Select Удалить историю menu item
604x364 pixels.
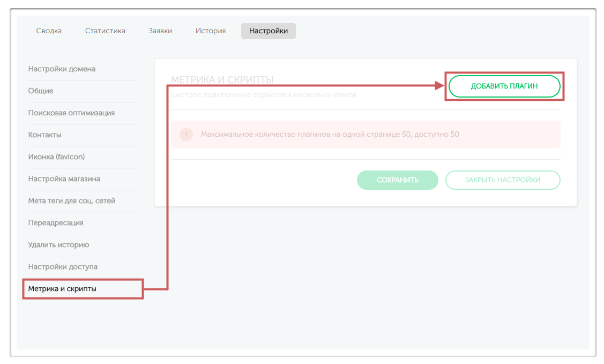click(58, 245)
